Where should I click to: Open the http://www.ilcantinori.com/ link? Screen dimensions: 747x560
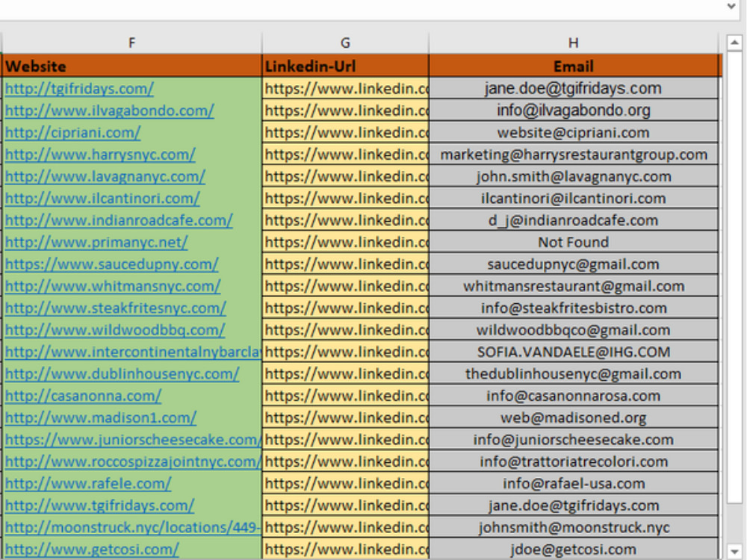click(x=102, y=198)
